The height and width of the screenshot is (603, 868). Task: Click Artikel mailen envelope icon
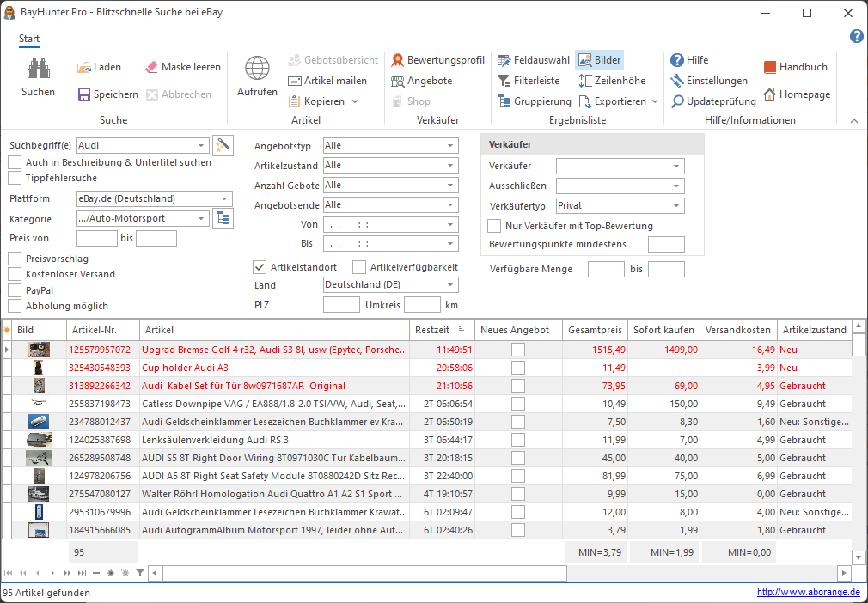click(295, 81)
